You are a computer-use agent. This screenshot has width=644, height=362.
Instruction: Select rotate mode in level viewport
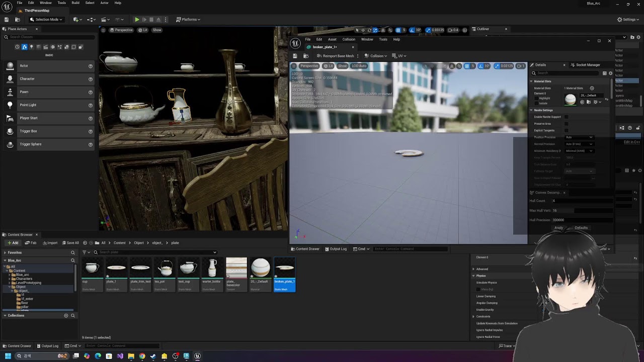point(369,30)
